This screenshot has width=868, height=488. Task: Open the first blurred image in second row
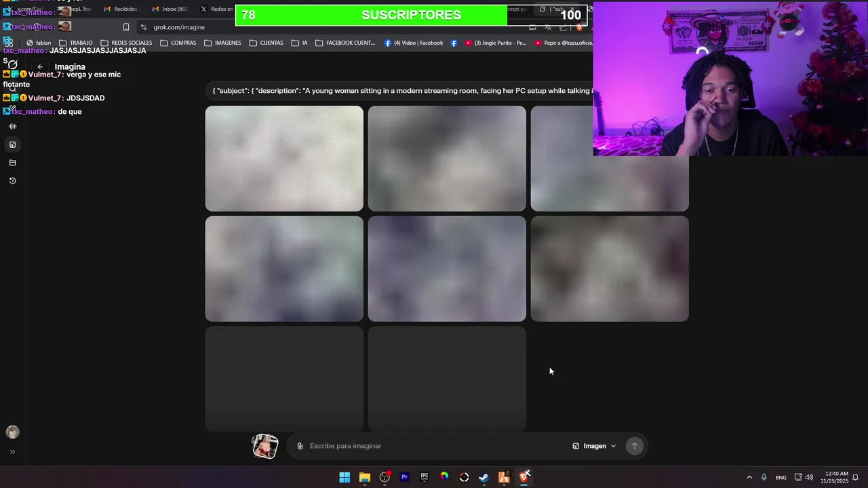click(284, 269)
